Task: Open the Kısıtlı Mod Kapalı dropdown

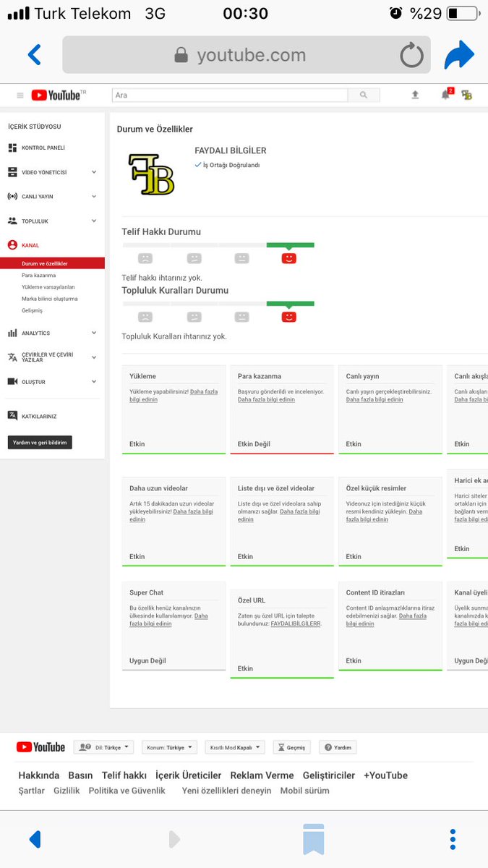Action: tap(235, 747)
